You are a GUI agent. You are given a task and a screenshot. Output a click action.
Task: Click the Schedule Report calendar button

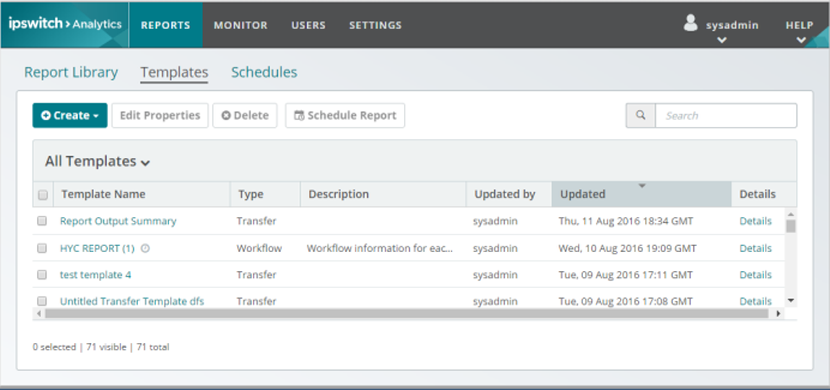(345, 115)
